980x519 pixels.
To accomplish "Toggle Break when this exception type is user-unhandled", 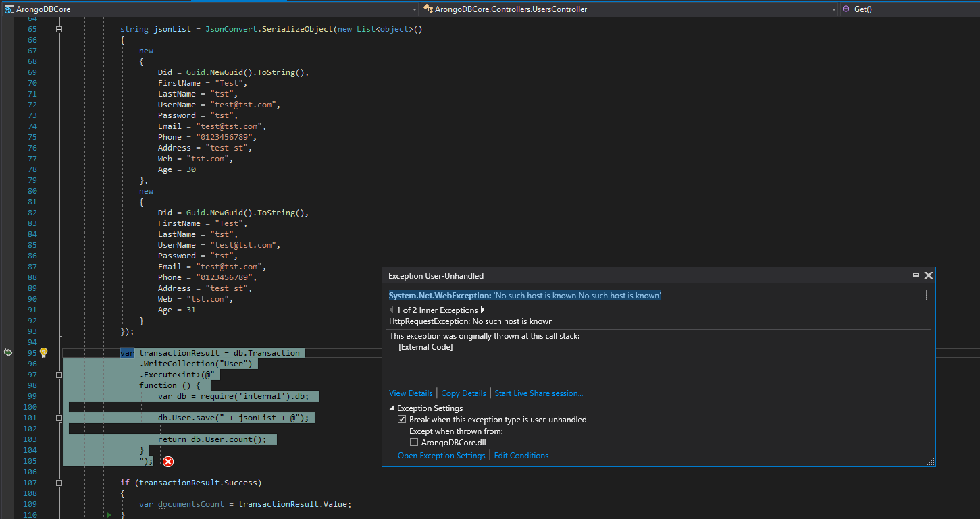I will (402, 420).
